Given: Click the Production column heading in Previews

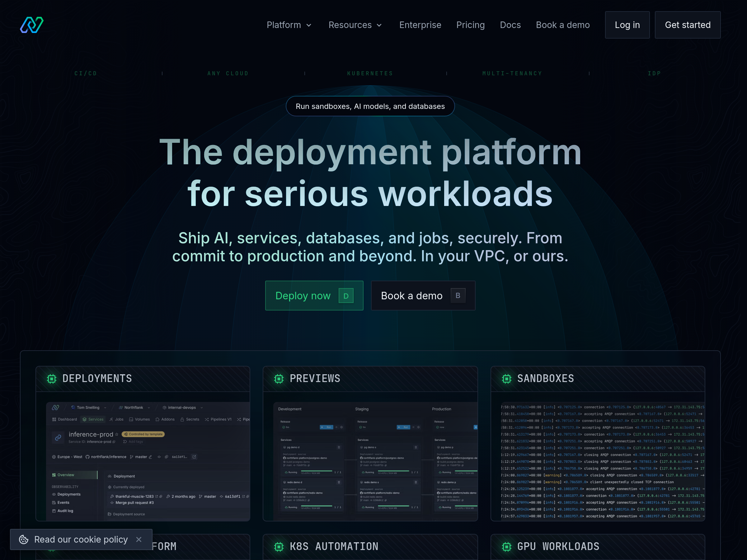Looking at the screenshot, I should click(x=441, y=409).
